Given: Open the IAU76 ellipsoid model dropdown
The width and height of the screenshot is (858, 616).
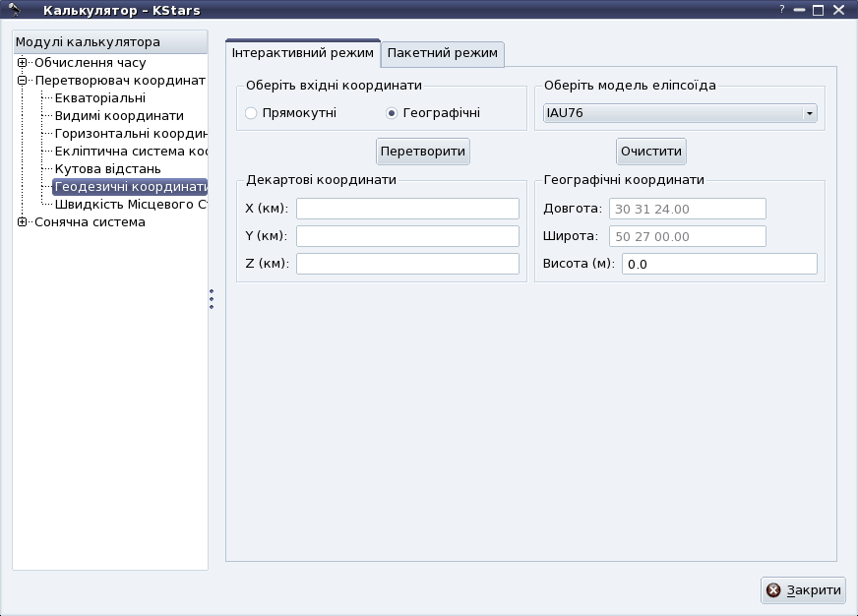Looking at the screenshot, I should 679,113.
